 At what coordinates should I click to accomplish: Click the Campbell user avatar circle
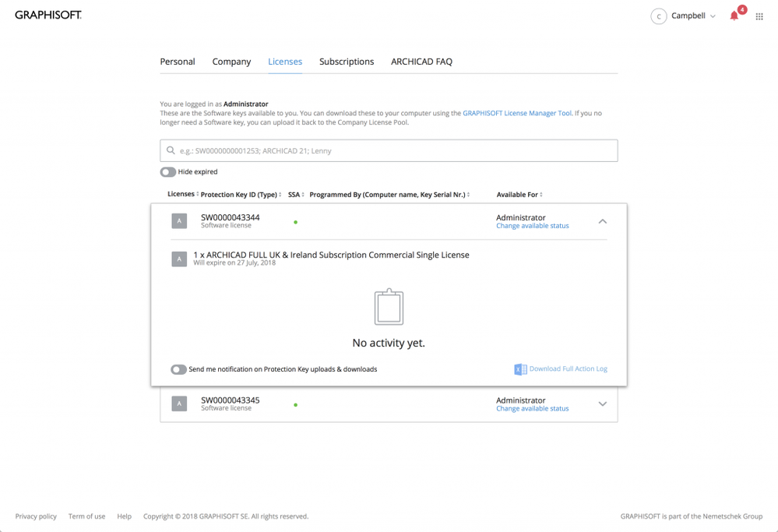coord(658,16)
